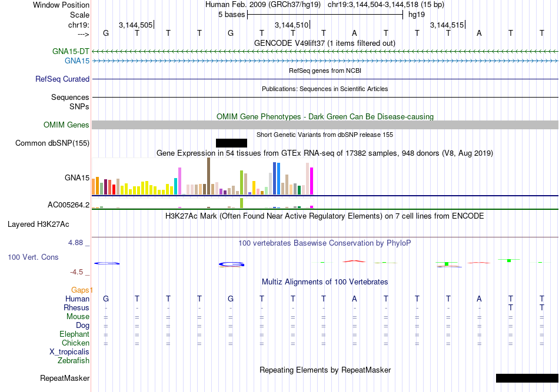This screenshot has width=559, height=392.
Task: Click the 5 bases scale bar
Action: click(325, 15)
